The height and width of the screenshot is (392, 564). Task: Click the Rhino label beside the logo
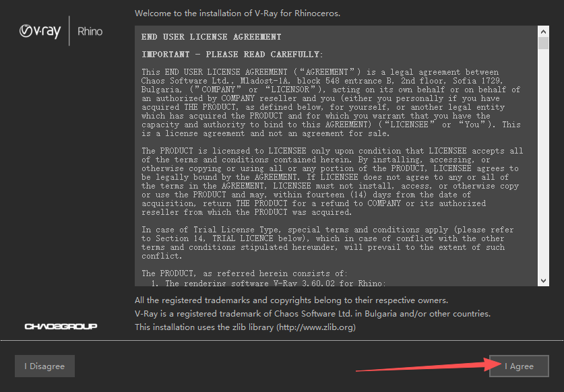90,32
